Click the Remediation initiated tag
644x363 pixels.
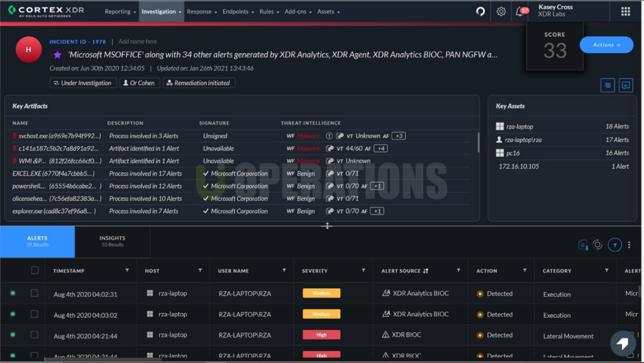pos(199,83)
